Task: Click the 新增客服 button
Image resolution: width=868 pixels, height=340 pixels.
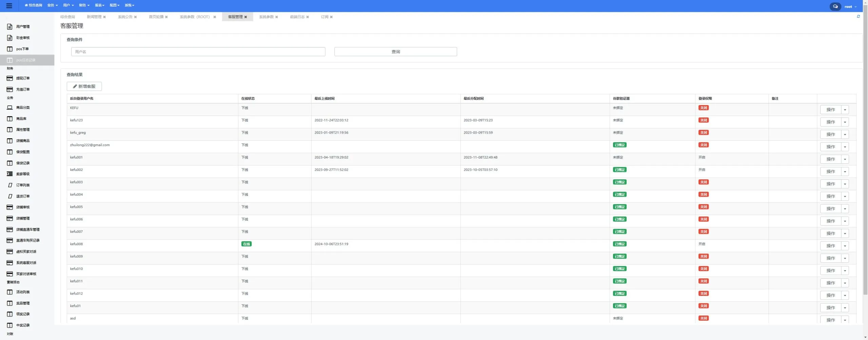Action: (84, 86)
